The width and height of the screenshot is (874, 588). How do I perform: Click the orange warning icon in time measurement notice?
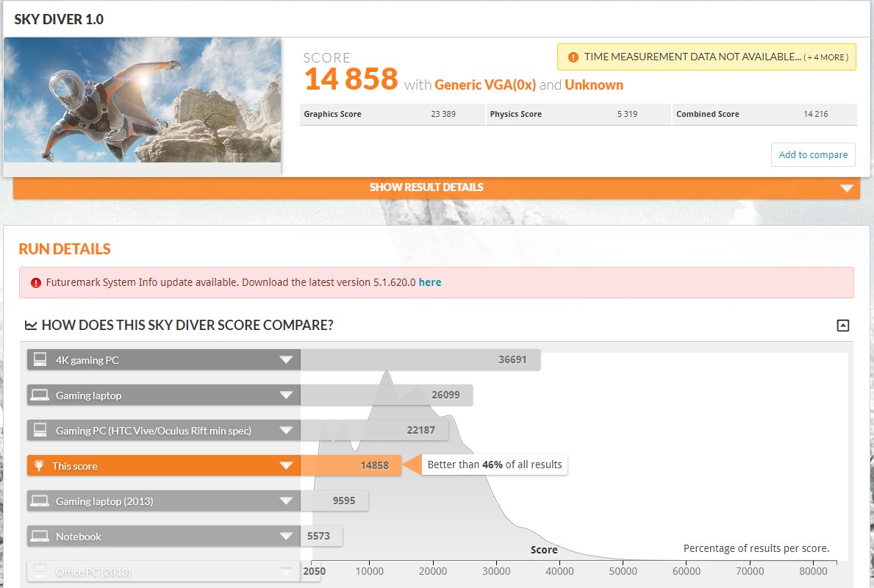tap(573, 57)
